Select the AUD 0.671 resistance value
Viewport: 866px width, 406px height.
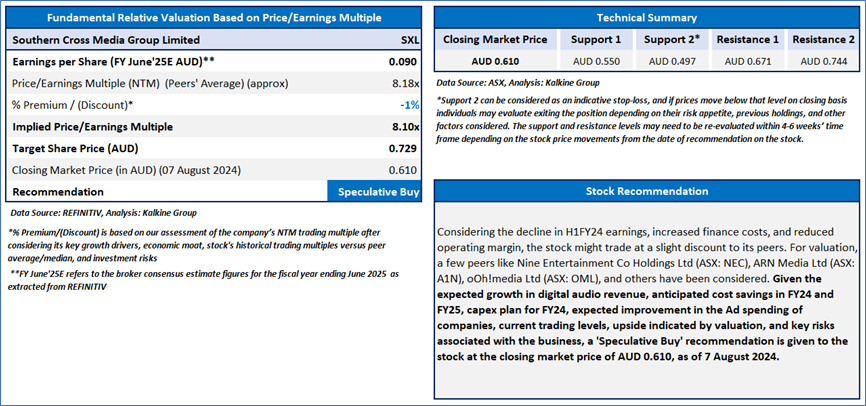[x=748, y=61]
